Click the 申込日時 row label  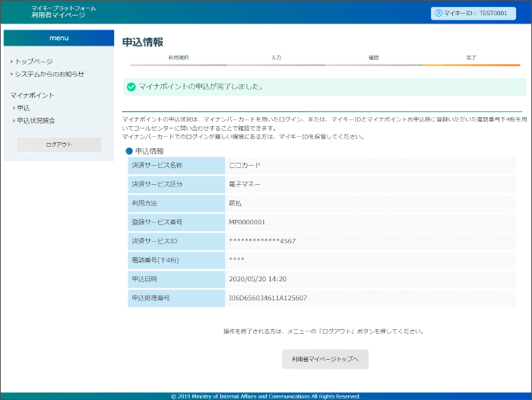(x=176, y=279)
